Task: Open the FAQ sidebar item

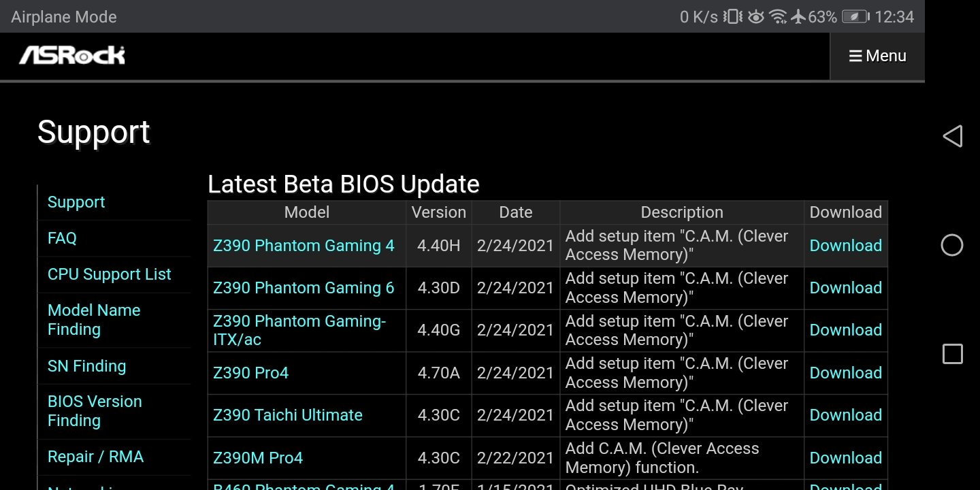Action: click(x=62, y=238)
